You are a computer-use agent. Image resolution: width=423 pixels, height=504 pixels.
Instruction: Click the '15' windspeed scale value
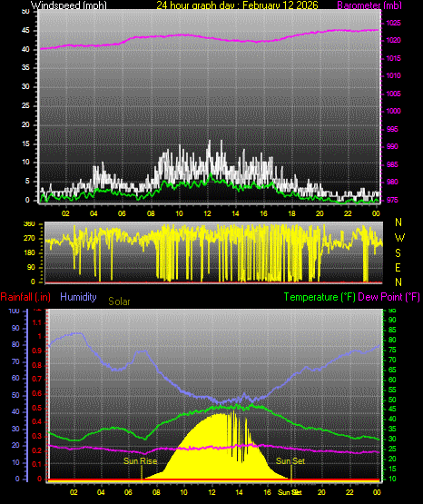(x=25, y=143)
